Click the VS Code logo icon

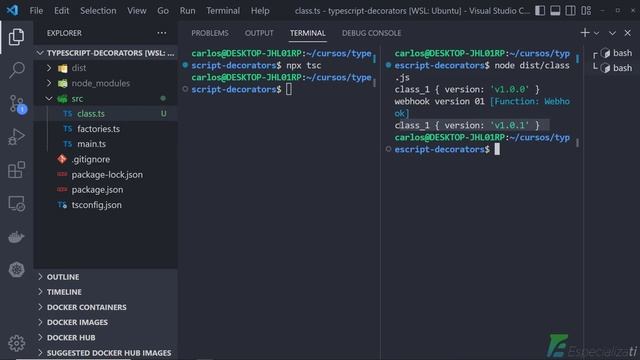(x=12, y=10)
